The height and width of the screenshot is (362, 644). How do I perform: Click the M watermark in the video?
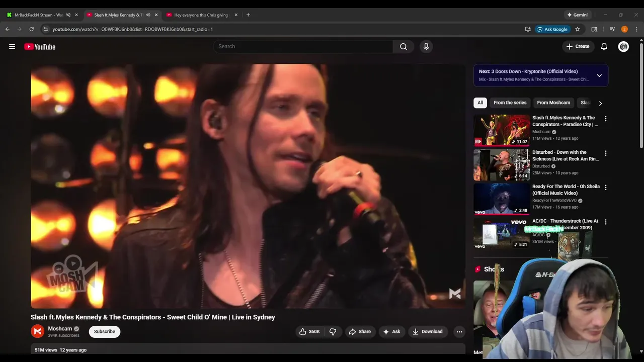(455, 294)
